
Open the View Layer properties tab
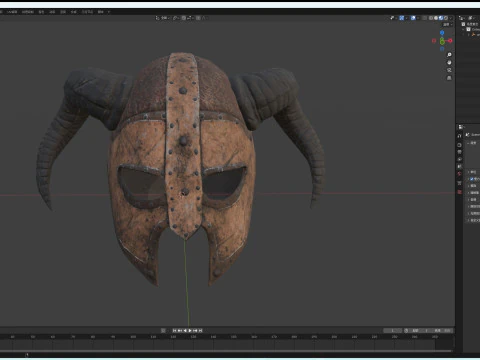[459, 159]
